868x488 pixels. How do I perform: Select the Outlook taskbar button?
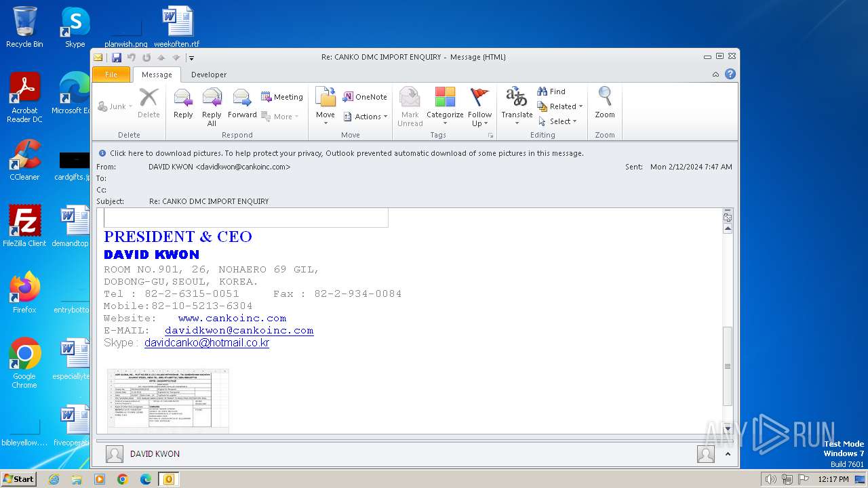[169, 479]
